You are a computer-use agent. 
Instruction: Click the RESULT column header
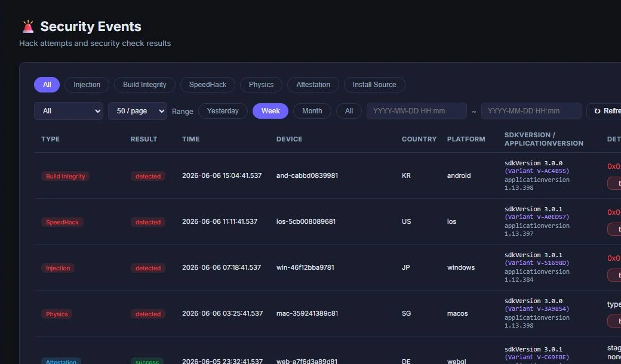point(144,139)
